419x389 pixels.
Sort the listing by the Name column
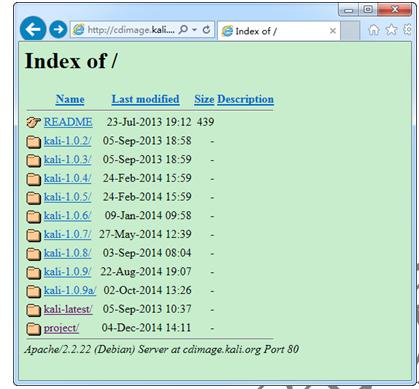[x=70, y=99]
